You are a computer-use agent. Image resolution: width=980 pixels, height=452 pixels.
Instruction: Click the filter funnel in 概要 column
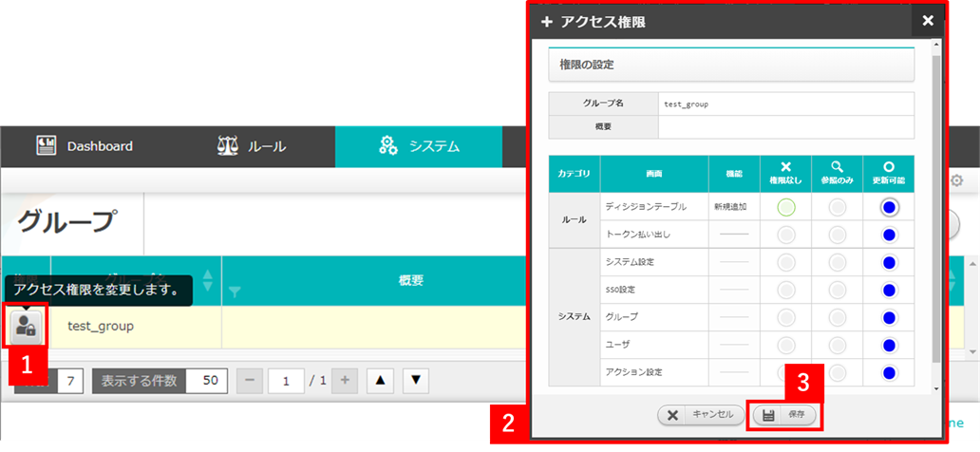click(x=235, y=293)
